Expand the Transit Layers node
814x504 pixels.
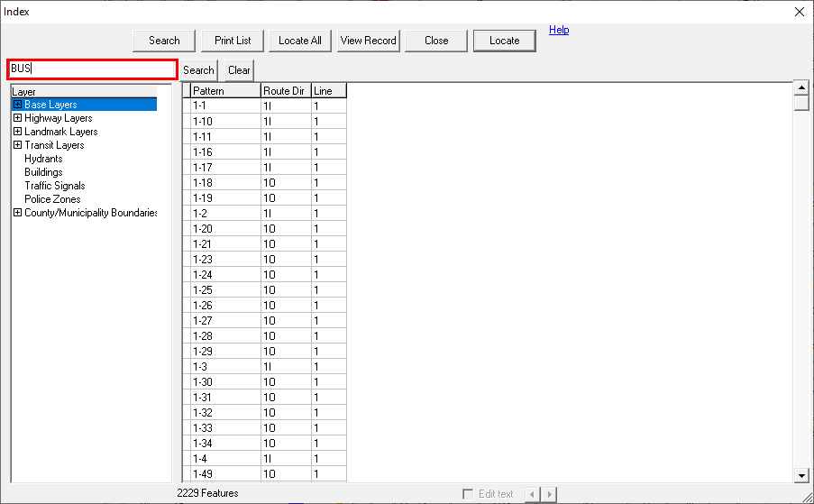pos(17,145)
